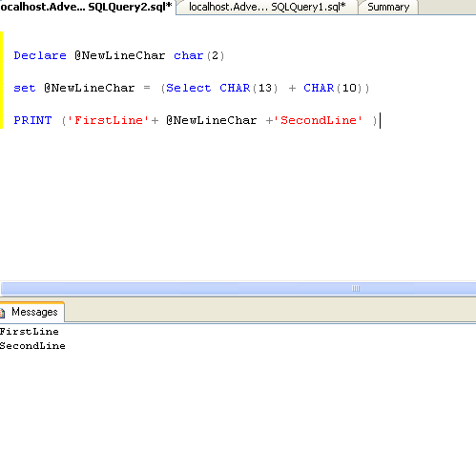Click the char(2) data type text
The height and width of the screenshot is (471, 476).
point(199,55)
